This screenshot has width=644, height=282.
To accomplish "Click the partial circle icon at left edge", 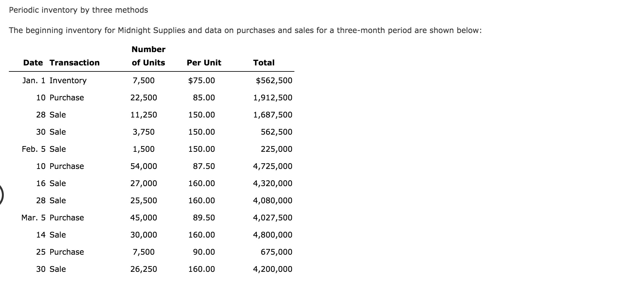I will (x=2, y=194).
